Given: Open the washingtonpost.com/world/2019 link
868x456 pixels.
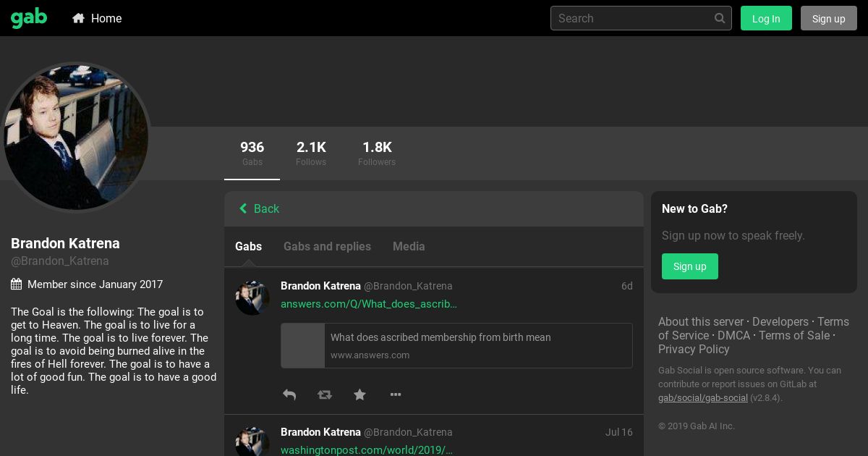Looking at the screenshot, I should click(367, 449).
